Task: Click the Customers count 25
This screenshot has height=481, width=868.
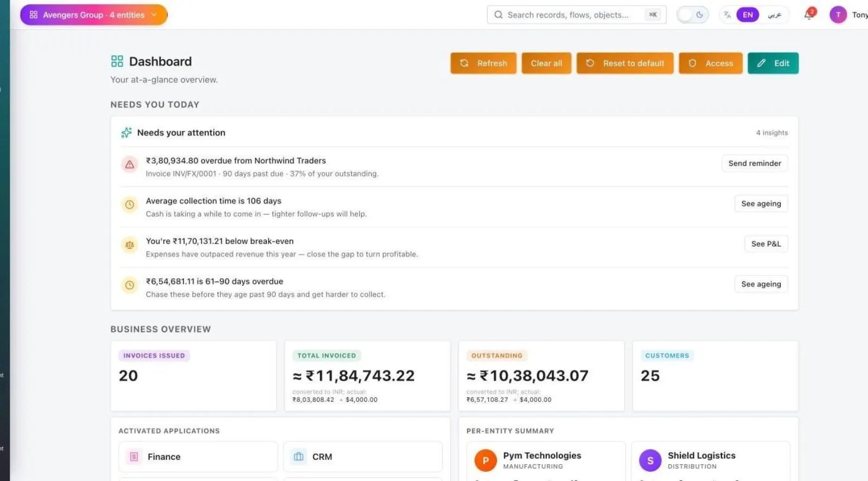Action: 650,376
